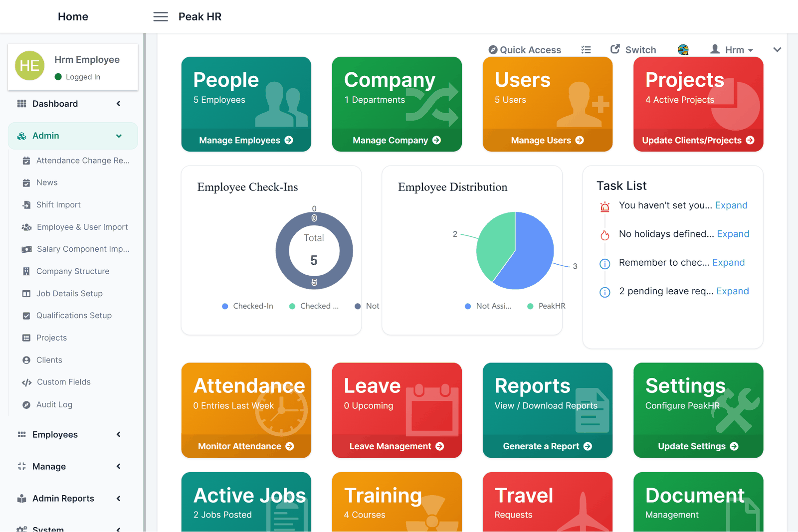
Task: Click the Audit Log compass icon
Action: pos(26,405)
